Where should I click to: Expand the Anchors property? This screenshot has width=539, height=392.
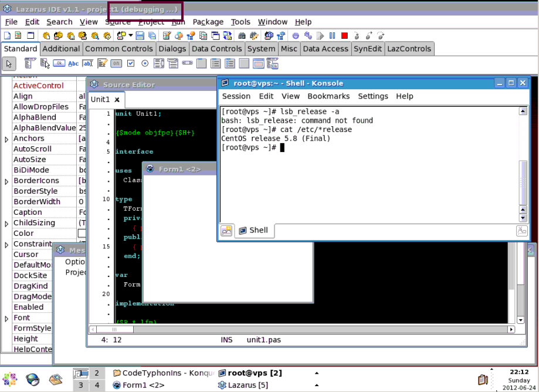coord(6,139)
